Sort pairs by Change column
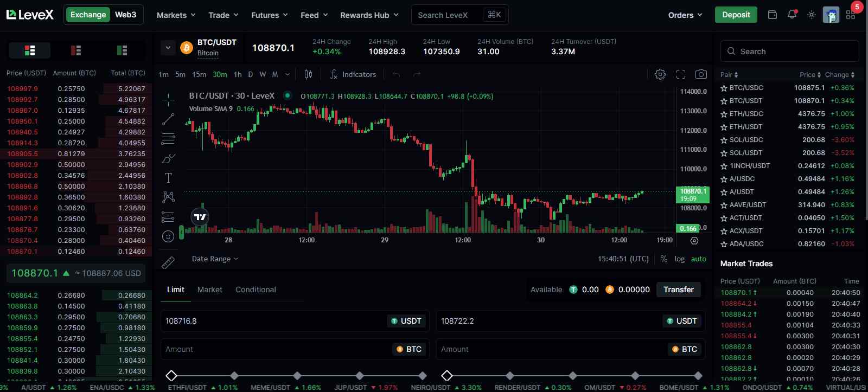The height and width of the screenshot is (392, 868). (840, 75)
